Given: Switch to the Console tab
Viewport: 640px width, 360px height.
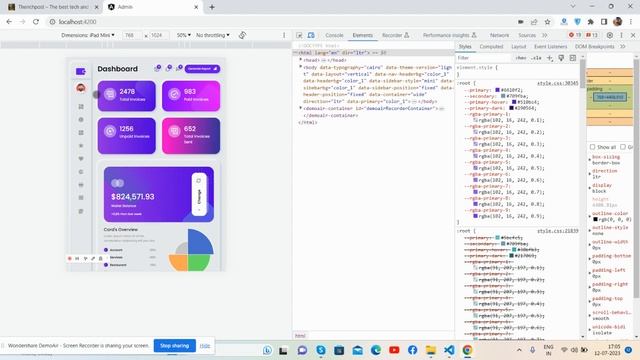Looking at the screenshot, I should [x=334, y=35].
